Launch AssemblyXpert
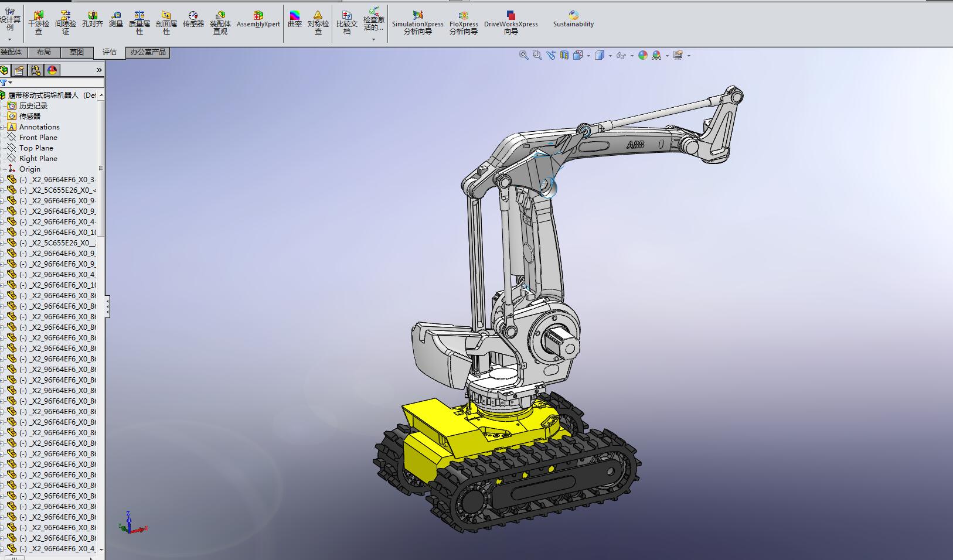Image resolution: width=953 pixels, height=560 pixels. 258,19
